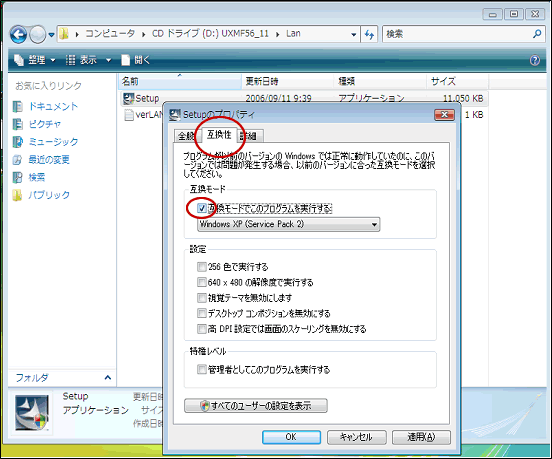Switch to the 詳細 tab in Setup properties
The image size is (552, 459).
250,136
